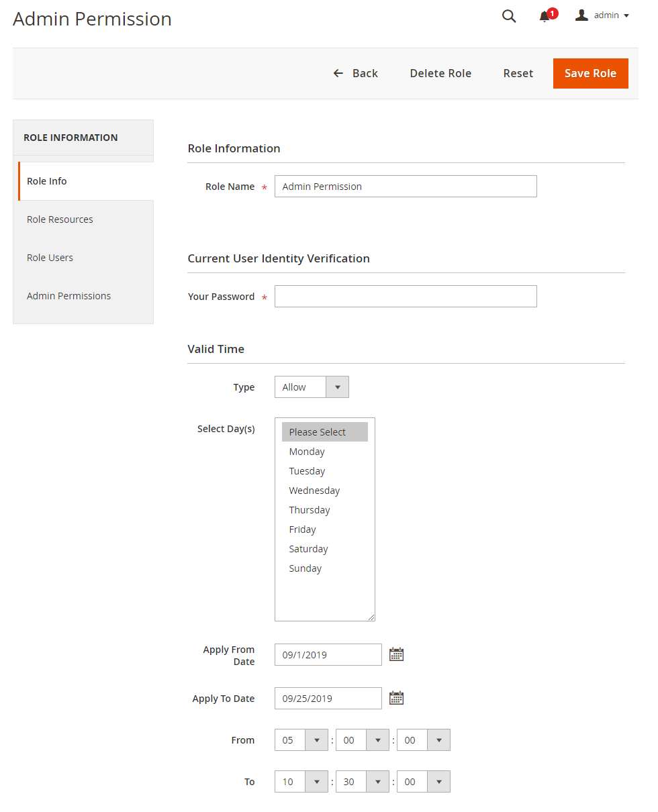Click the Delete Role button
Screen dimensions: 658x812
point(440,73)
